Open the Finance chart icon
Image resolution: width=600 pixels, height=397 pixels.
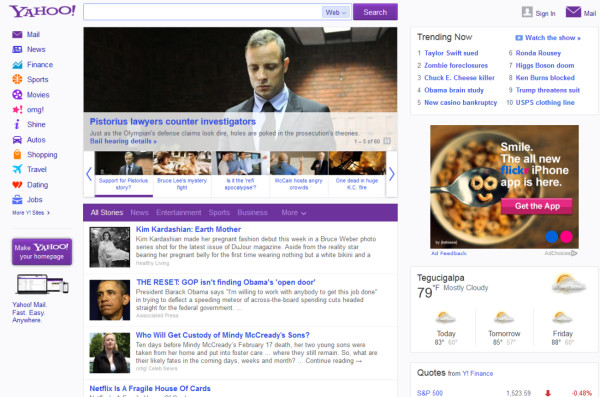17,64
